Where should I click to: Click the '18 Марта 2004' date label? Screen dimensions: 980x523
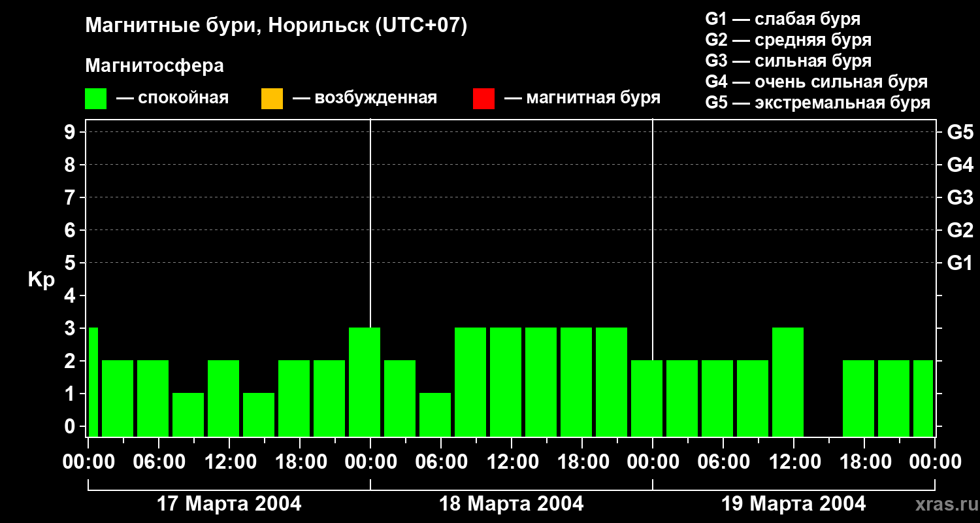(x=512, y=503)
